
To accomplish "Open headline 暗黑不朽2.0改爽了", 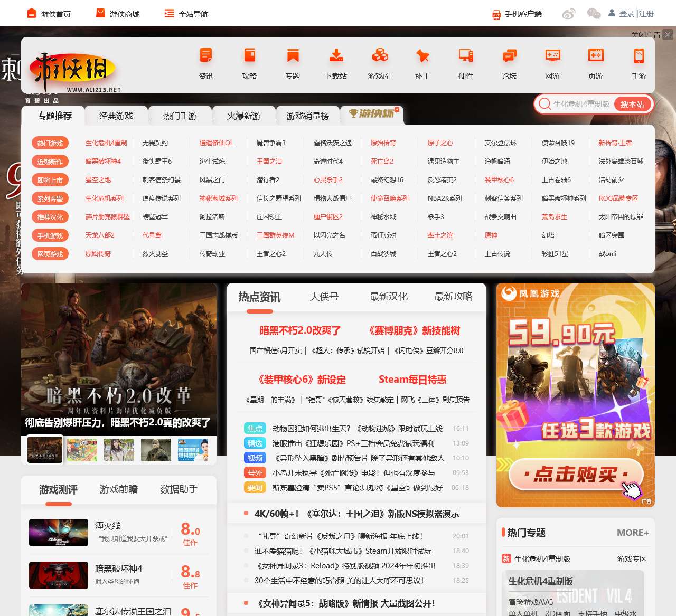I will click(300, 330).
